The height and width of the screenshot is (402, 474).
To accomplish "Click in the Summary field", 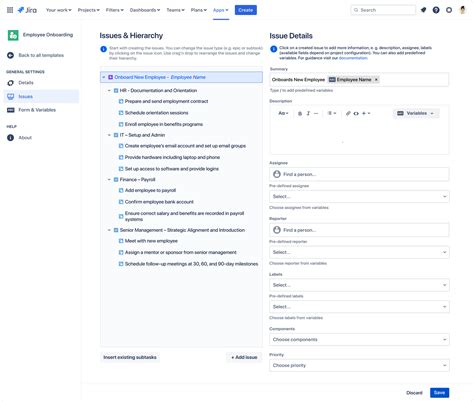I will click(x=359, y=80).
